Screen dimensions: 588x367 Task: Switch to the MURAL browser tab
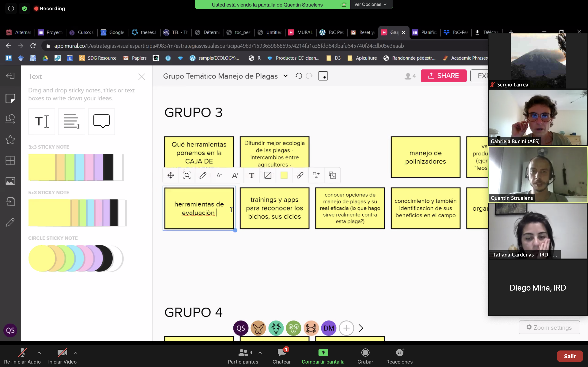[x=301, y=32]
